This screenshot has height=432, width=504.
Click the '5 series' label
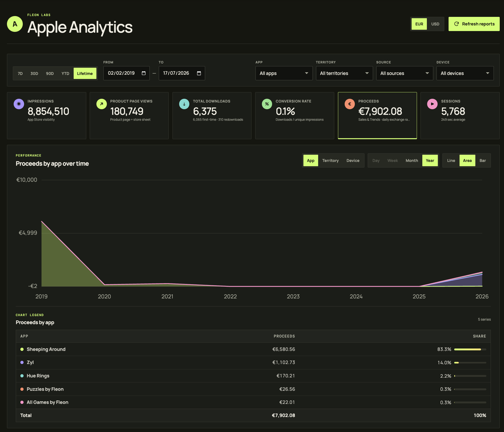pos(484,319)
